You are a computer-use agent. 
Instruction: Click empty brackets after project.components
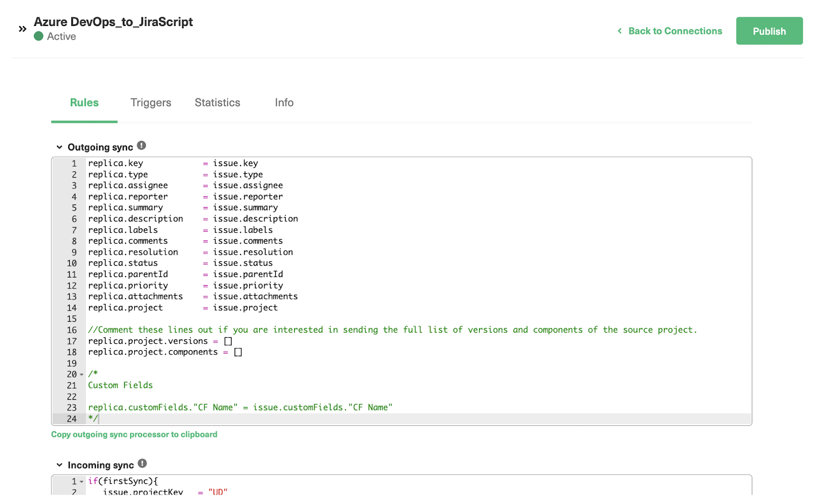click(238, 352)
